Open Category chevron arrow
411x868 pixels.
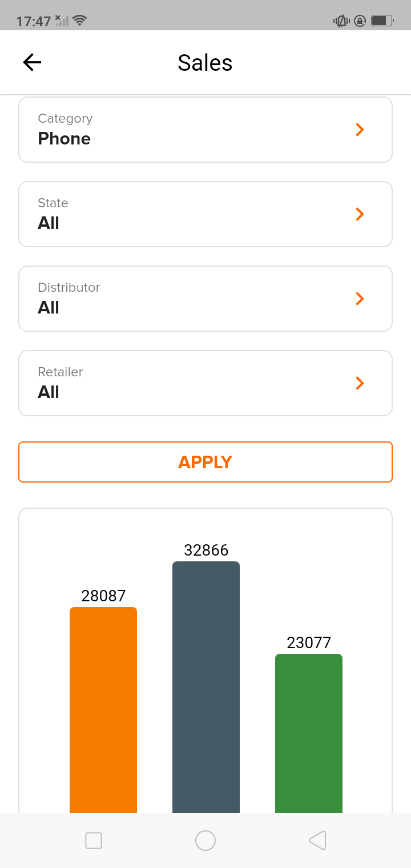coord(360,130)
